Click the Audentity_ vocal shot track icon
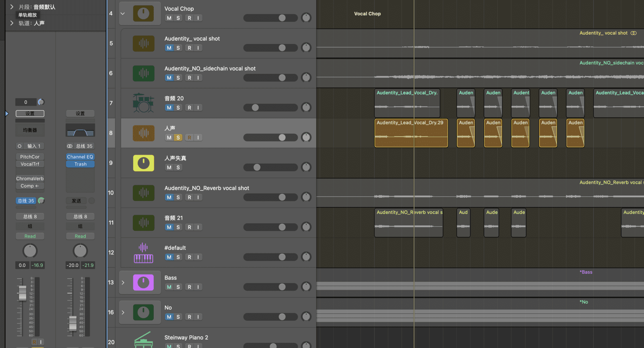Image resolution: width=644 pixels, height=348 pixels. tap(143, 43)
